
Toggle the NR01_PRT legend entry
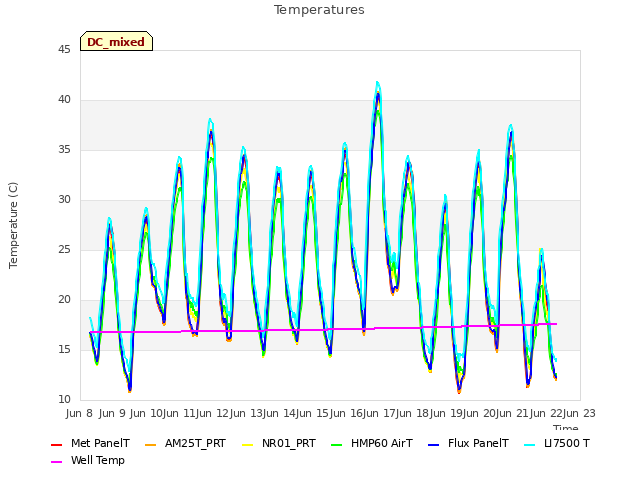[x=279, y=444]
